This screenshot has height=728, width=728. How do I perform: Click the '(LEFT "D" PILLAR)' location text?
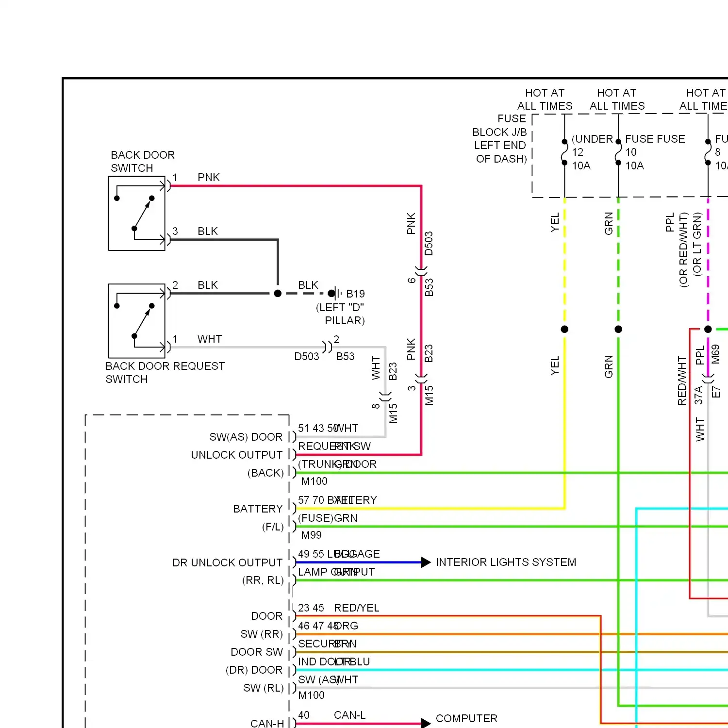point(340,314)
